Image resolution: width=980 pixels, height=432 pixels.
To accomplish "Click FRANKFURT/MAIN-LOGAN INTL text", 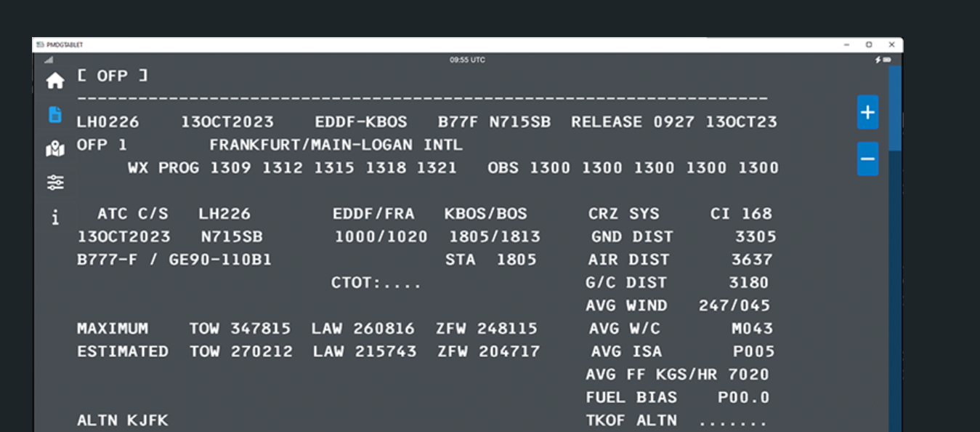I will [336, 145].
